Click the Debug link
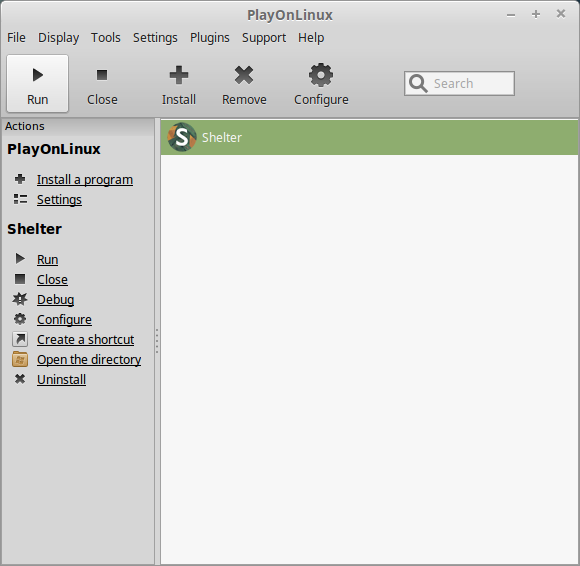 tap(55, 300)
